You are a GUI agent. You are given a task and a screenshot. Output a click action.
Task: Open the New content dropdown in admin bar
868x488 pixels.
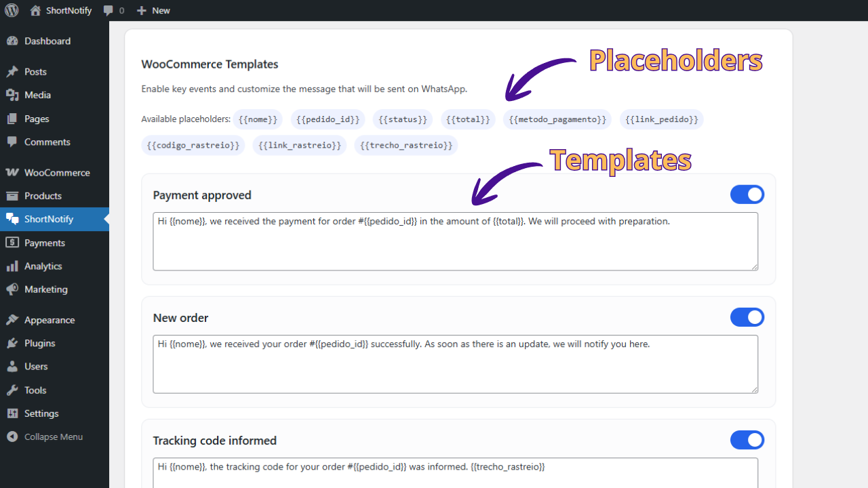point(153,10)
